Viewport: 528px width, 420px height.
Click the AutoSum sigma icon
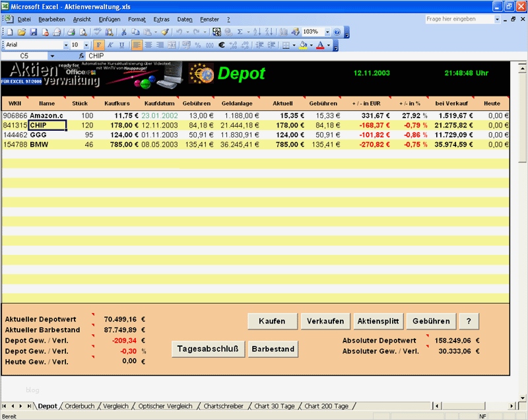coord(239,32)
